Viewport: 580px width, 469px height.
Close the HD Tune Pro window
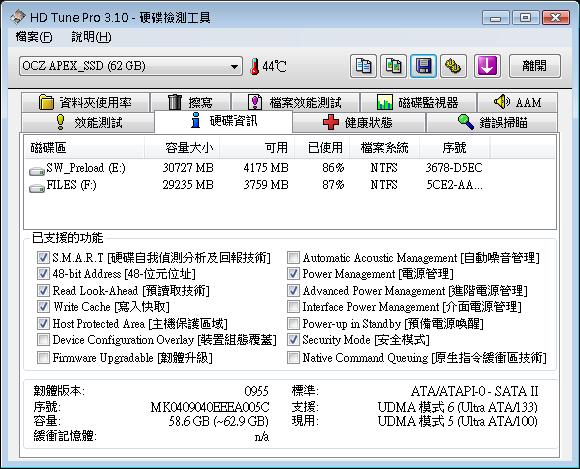click(x=556, y=17)
